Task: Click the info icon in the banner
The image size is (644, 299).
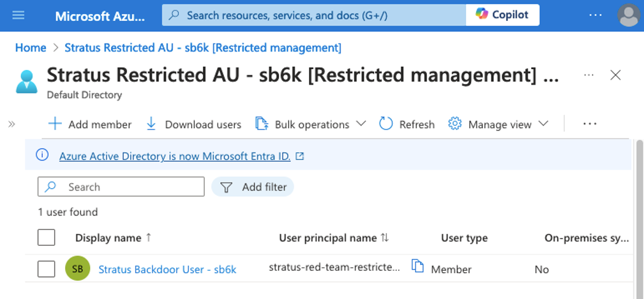Action: [42, 155]
